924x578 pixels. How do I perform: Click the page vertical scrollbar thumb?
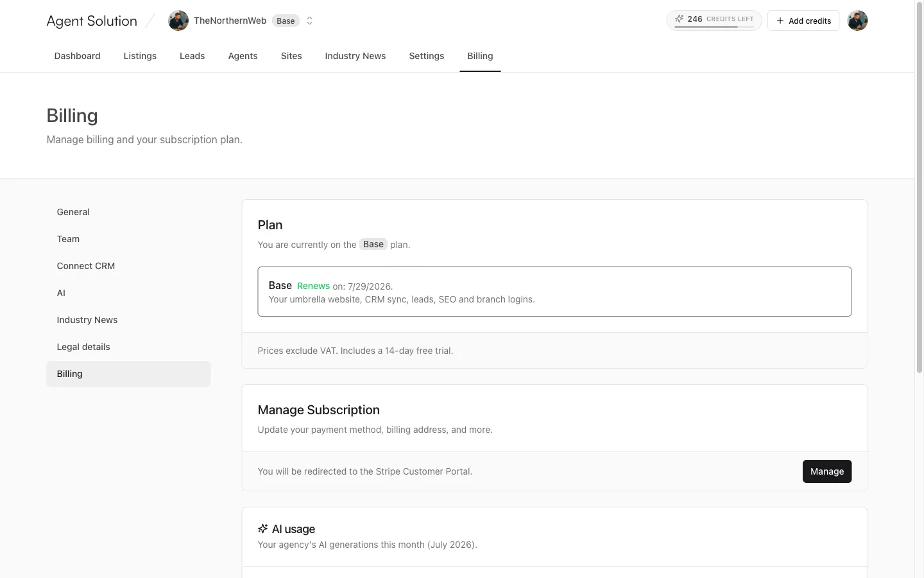point(919,188)
